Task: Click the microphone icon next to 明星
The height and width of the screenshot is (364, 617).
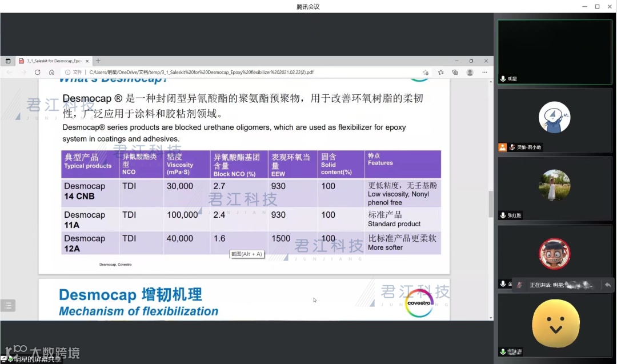Action: [x=503, y=79]
